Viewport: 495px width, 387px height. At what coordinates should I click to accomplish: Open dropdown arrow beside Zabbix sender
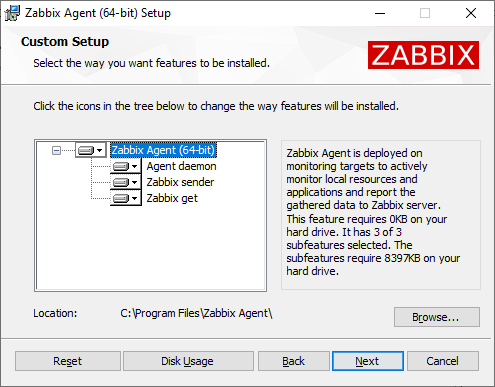tap(134, 182)
